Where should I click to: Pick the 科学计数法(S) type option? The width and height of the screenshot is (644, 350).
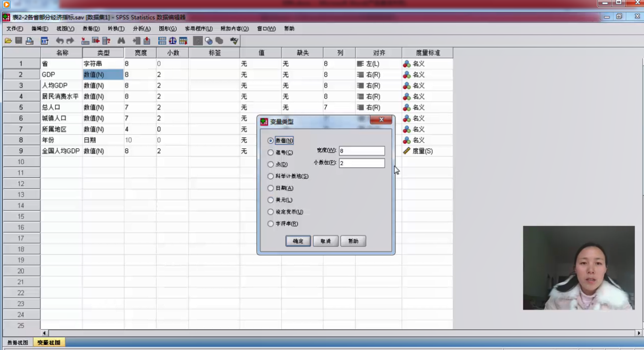270,176
